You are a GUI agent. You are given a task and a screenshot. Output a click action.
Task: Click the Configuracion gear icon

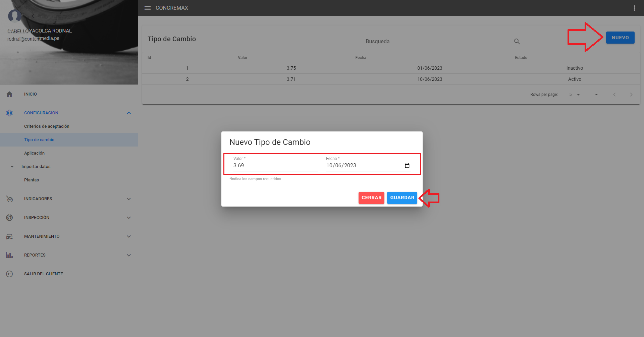9,113
